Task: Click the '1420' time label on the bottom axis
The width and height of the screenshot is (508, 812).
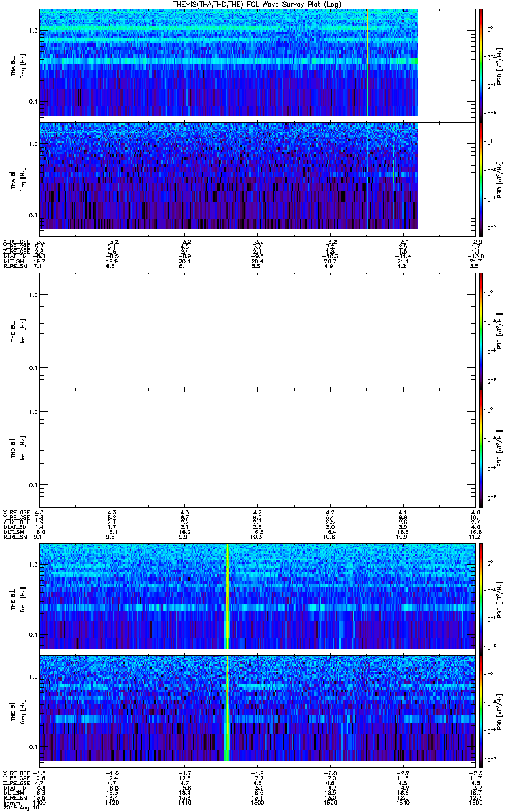Action: 112,802
